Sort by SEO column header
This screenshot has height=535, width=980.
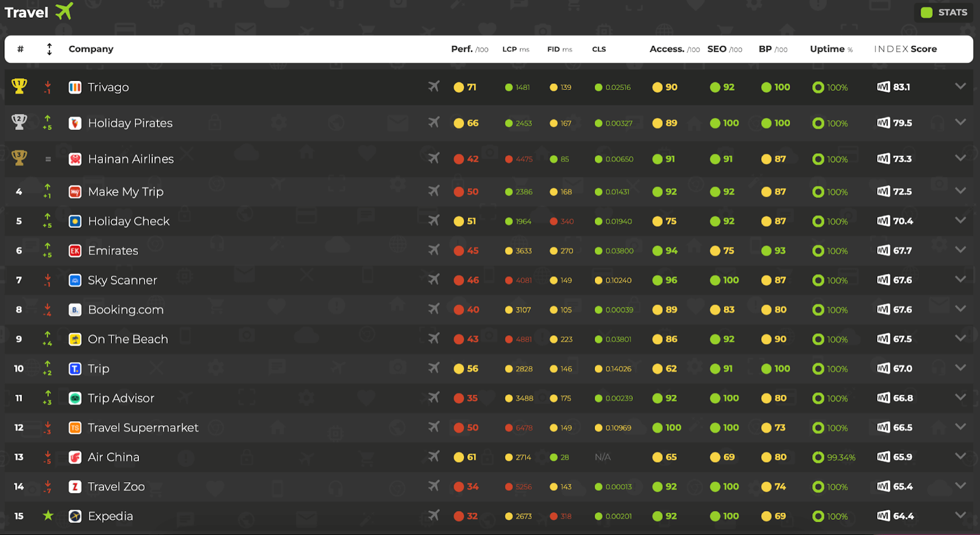tap(725, 49)
